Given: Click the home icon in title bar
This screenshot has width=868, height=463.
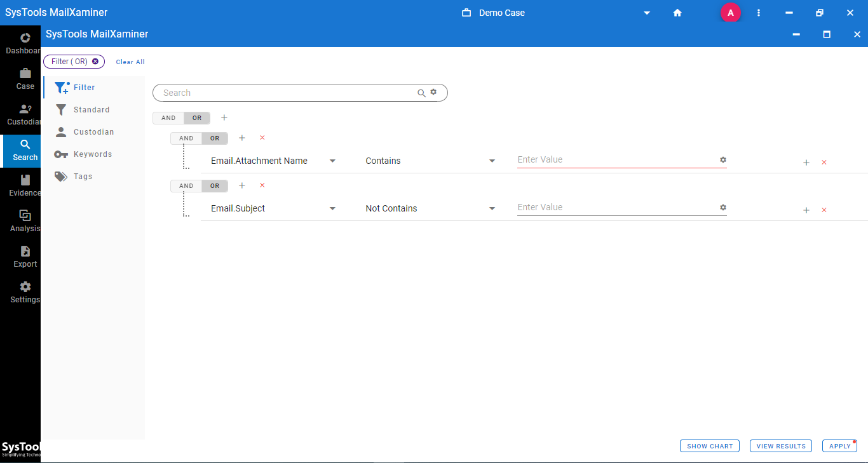Looking at the screenshot, I should pyautogui.click(x=677, y=13).
